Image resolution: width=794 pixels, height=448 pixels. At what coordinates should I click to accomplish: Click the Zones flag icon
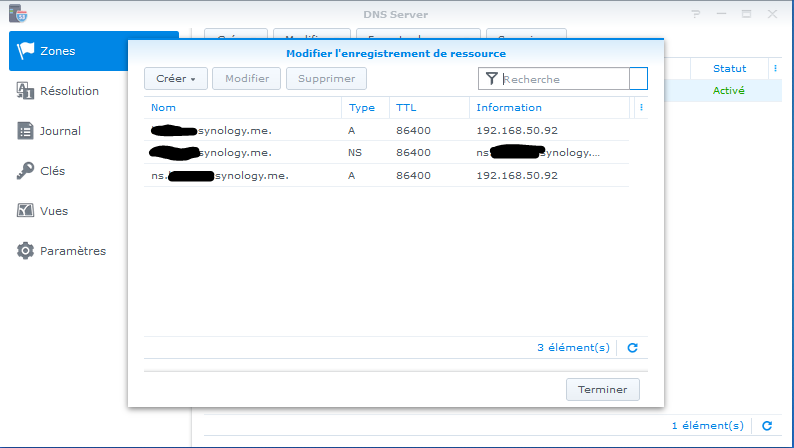pos(25,51)
